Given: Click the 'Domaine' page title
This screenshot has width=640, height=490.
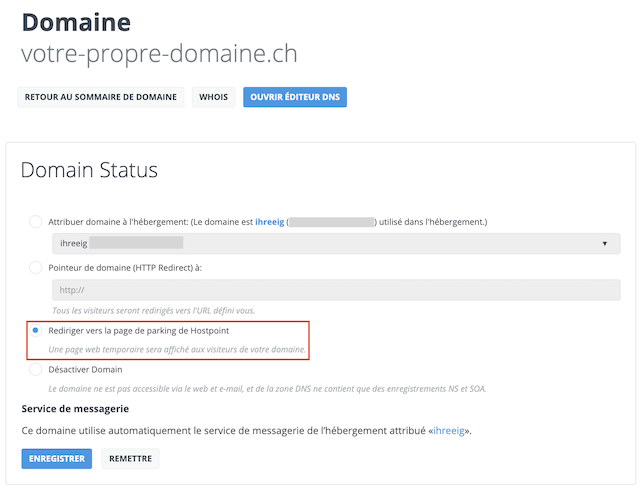Looking at the screenshot, I should click(x=76, y=22).
